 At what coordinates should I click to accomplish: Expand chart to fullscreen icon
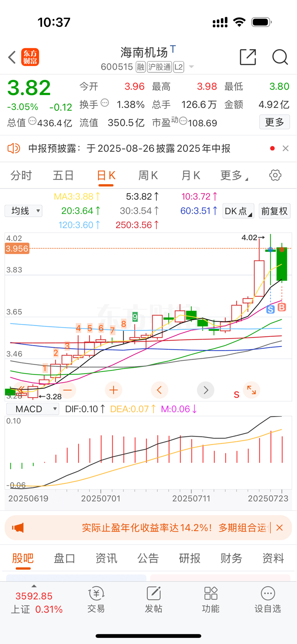[251, 390]
